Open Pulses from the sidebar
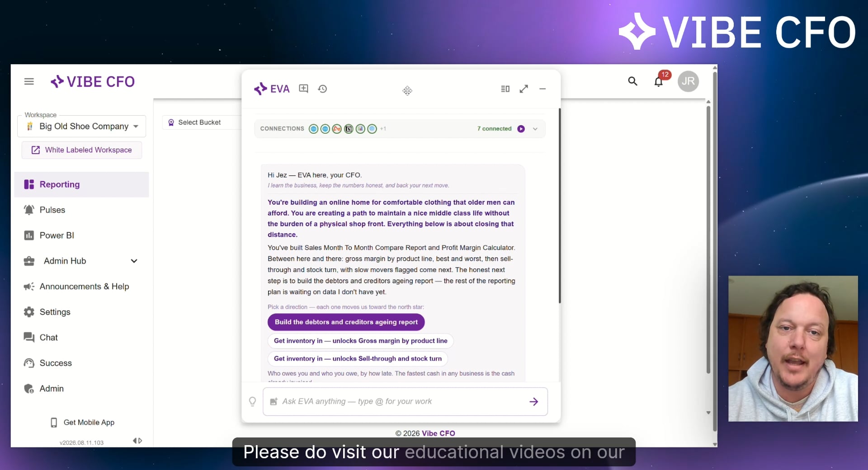 point(81,210)
